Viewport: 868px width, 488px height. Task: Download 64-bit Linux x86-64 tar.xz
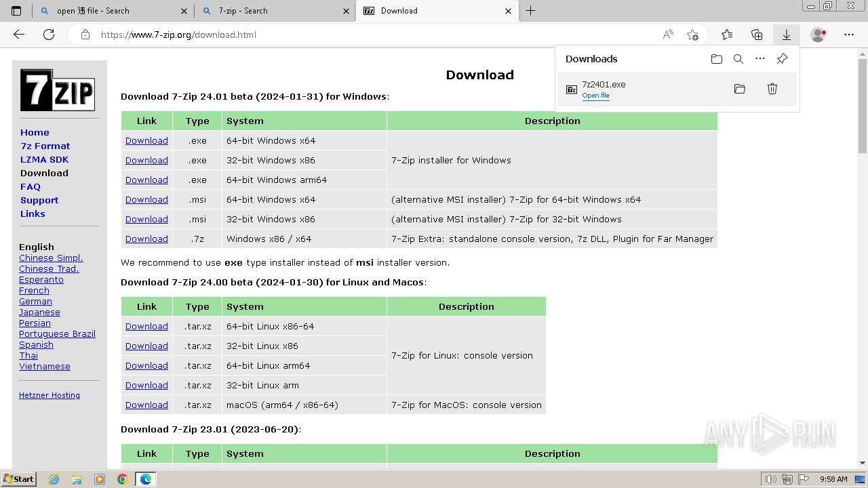tap(146, 326)
